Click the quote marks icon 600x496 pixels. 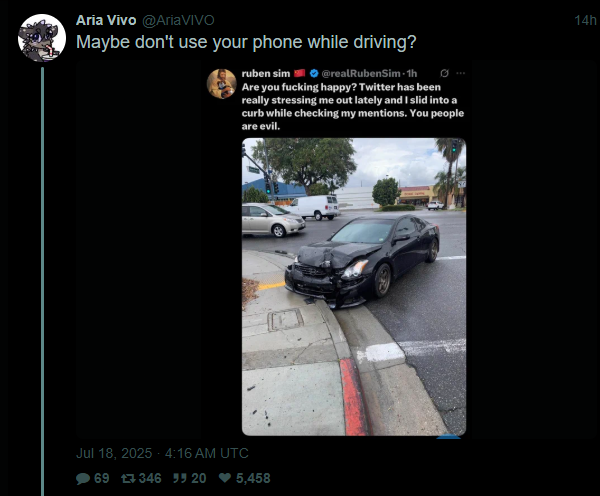coord(179,478)
